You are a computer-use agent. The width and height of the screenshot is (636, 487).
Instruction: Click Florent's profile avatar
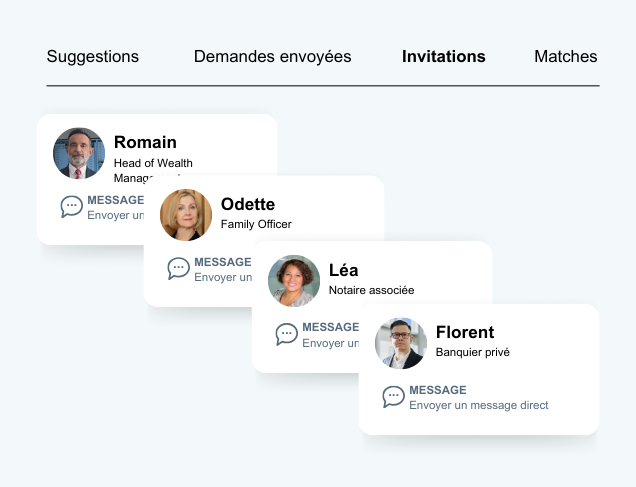(x=401, y=343)
